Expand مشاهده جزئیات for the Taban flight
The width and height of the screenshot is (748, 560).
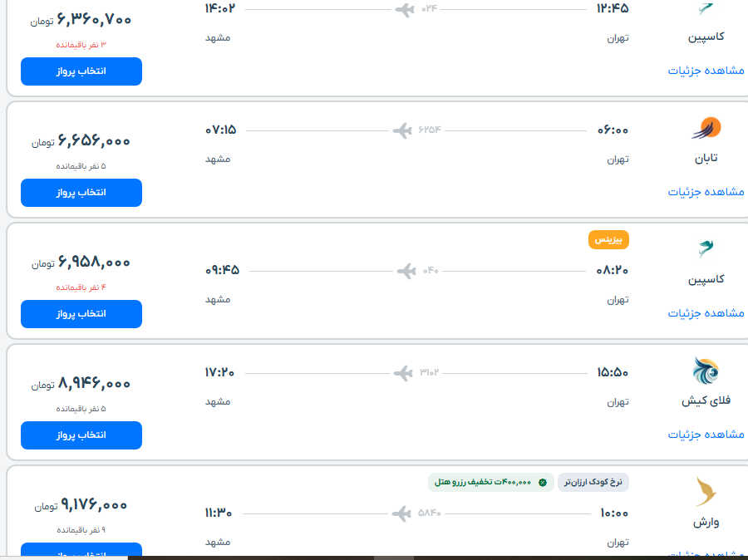[x=706, y=193]
